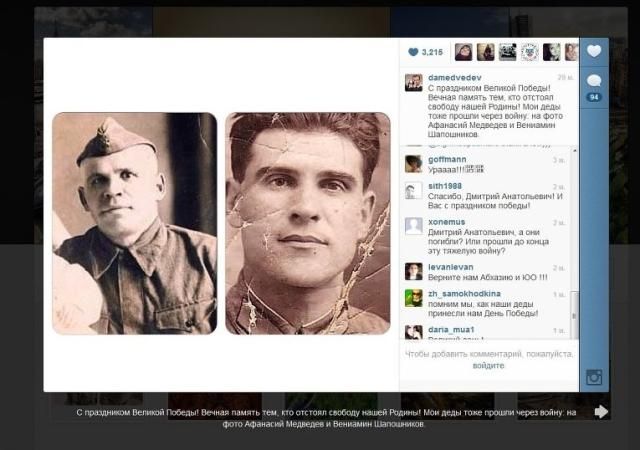Screen dimensions: 640x450
Task: View the first liker's thumbnail avatar
Action: (x=463, y=52)
